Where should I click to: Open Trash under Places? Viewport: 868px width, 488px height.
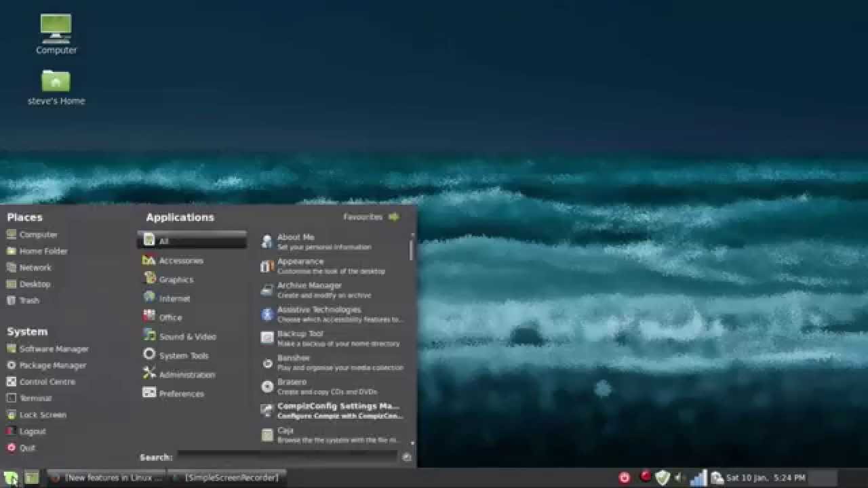(23, 300)
